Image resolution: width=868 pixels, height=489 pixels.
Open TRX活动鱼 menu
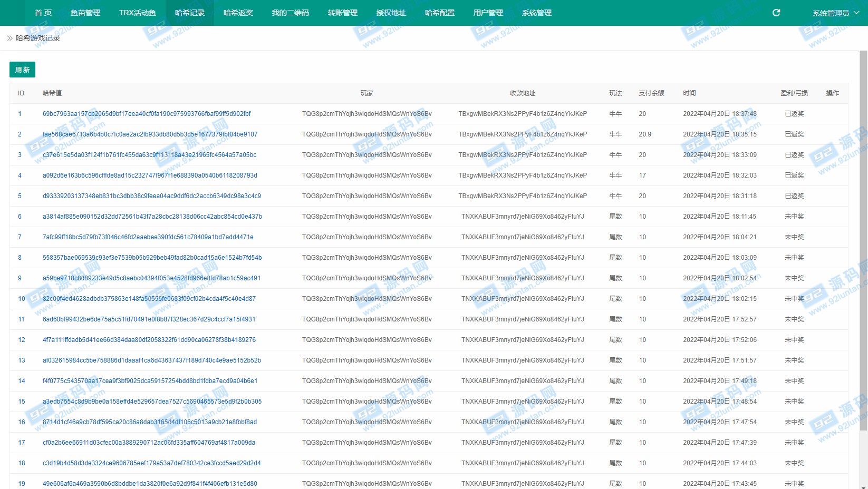[138, 13]
